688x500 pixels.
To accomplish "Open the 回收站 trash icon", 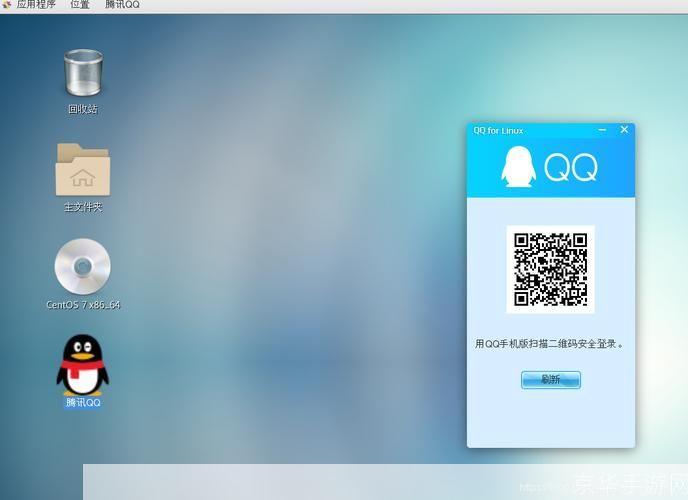I will [83, 72].
